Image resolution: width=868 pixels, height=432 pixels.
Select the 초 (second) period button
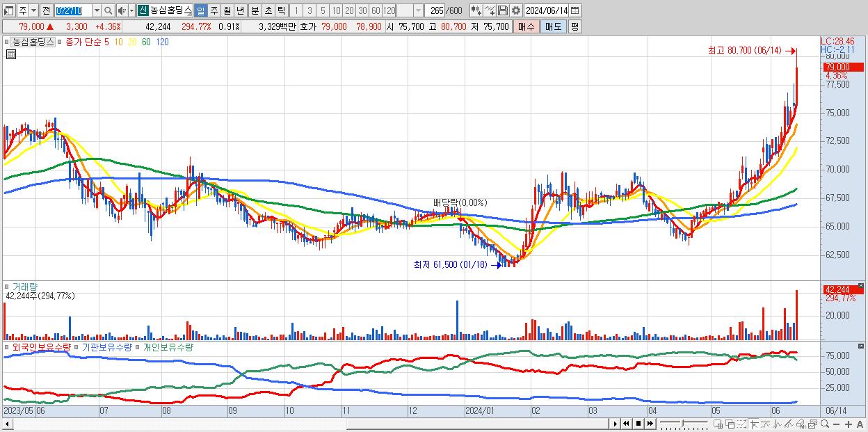268,11
